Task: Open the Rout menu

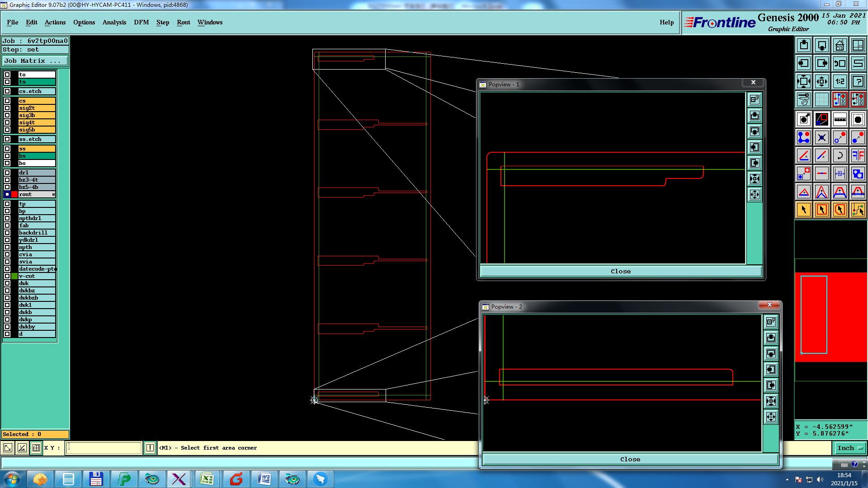Action: (183, 22)
